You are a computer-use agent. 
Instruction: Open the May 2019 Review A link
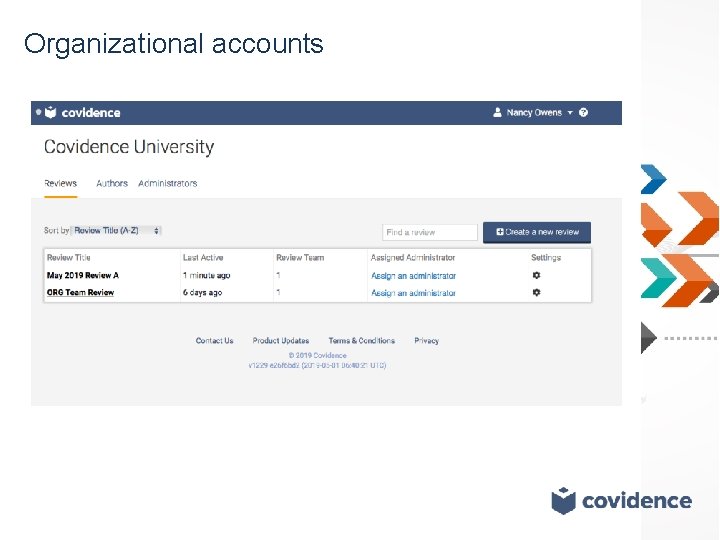82,275
